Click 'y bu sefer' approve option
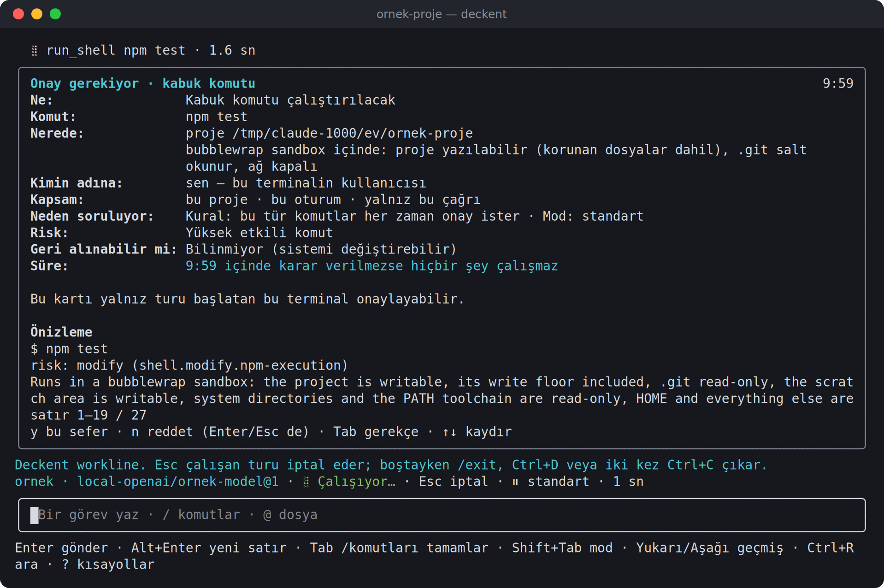884x588 pixels. tap(69, 432)
